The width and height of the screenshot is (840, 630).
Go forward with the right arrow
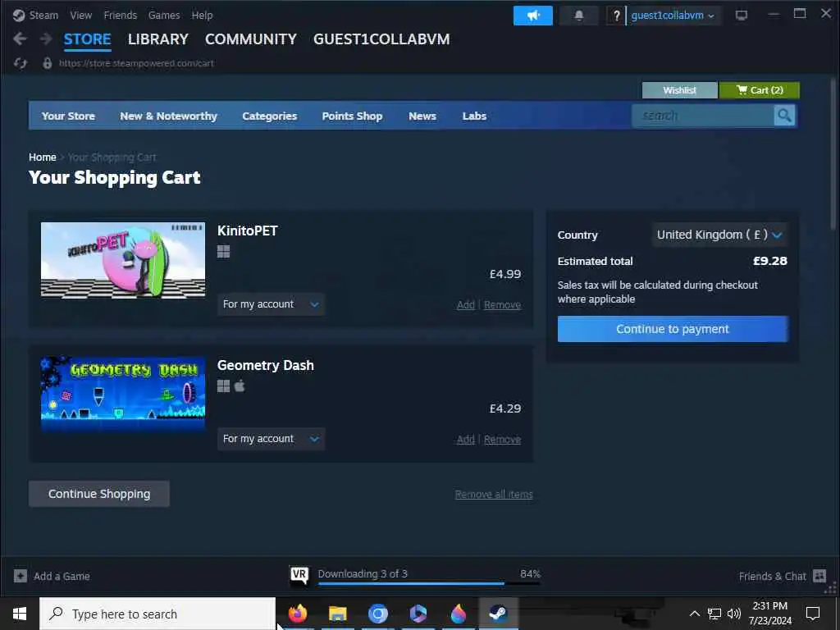[x=46, y=39]
